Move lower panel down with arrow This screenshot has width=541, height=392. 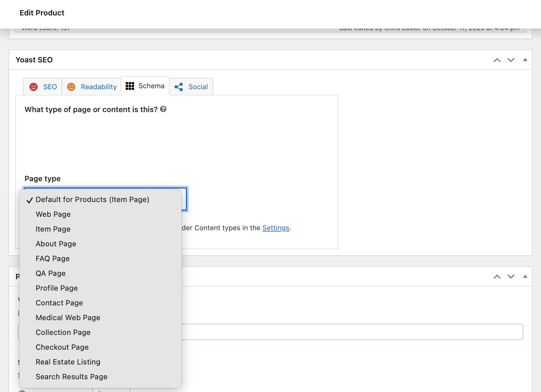[x=511, y=277]
